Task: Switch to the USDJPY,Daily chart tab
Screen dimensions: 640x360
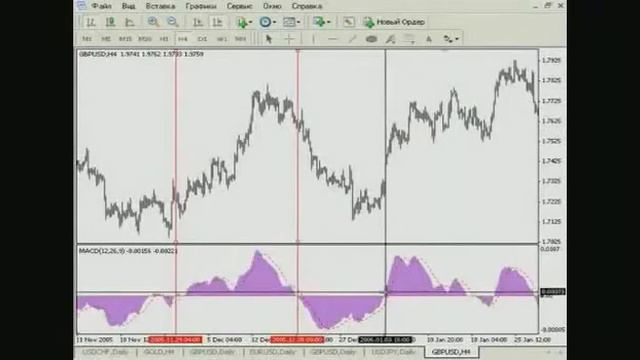Action: [x=393, y=352]
